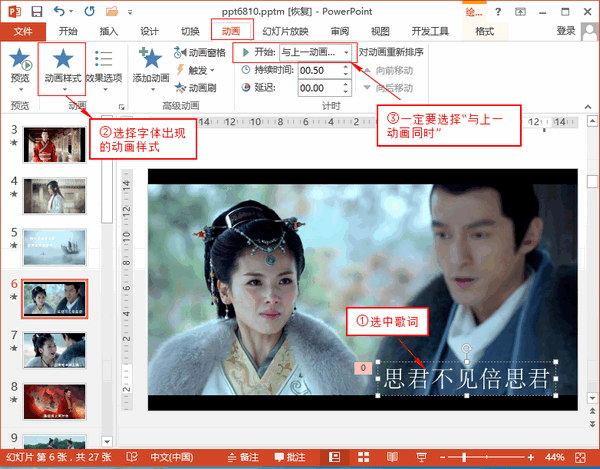Open the 触发 trigger dropdown
Image resolution: width=600 pixels, height=469 pixels.
195,70
